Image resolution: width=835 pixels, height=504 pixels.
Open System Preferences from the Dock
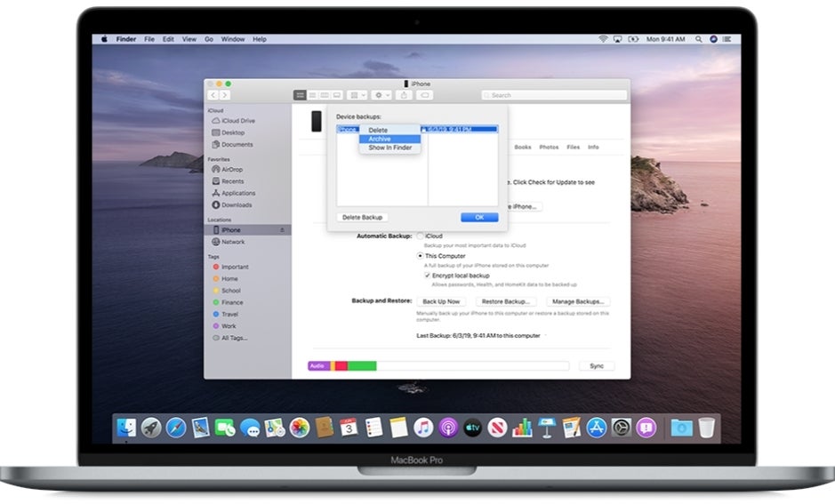pos(621,428)
